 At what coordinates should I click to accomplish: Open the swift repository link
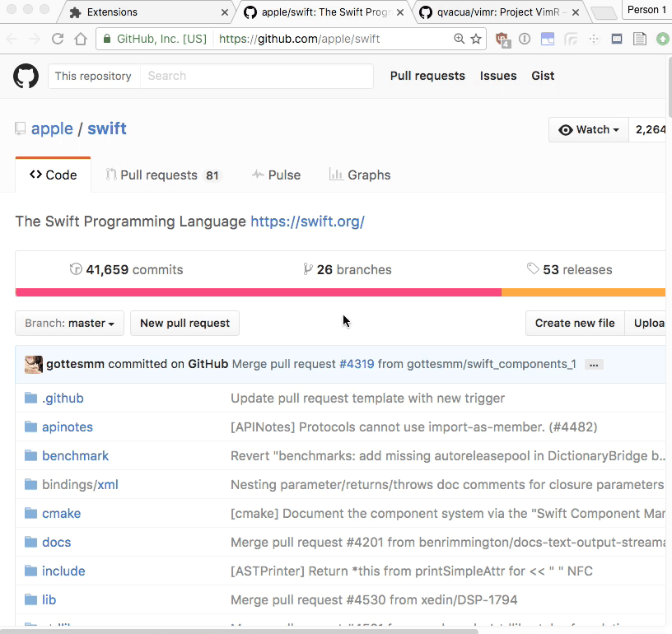pos(107,128)
